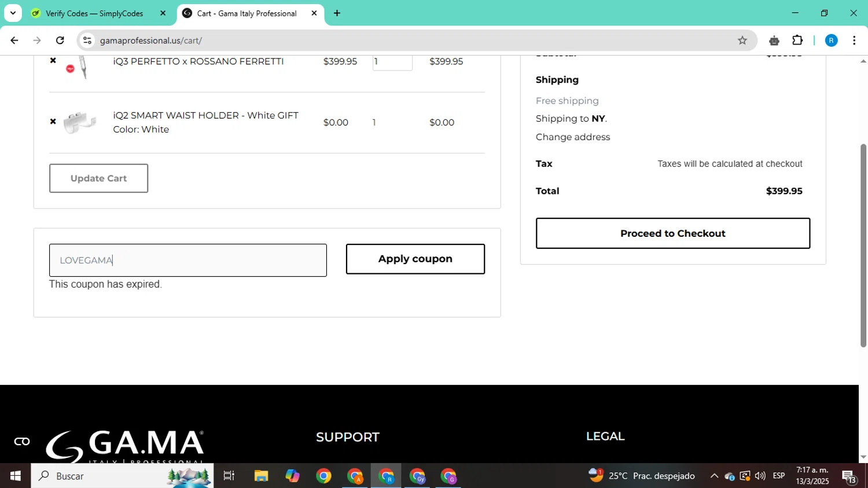Bookmark this page with star icon
This screenshot has height=488, width=868.
(742, 41)
